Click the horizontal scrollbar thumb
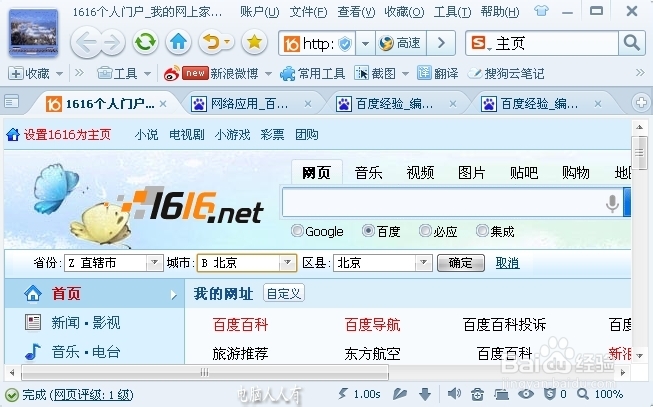 tap(205, 372)
